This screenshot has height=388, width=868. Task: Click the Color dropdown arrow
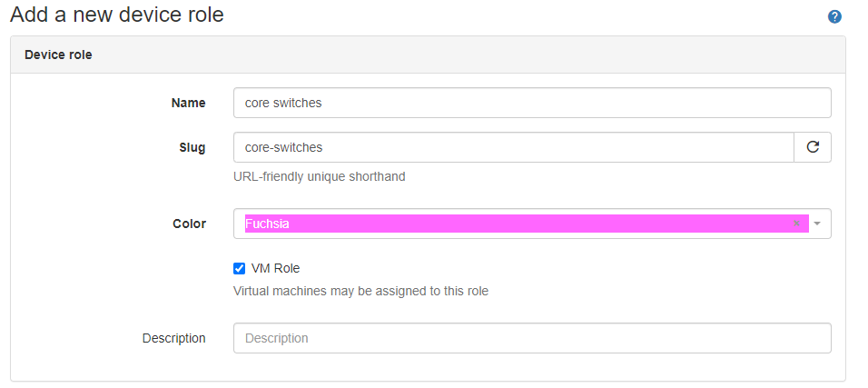click(817, 224)
